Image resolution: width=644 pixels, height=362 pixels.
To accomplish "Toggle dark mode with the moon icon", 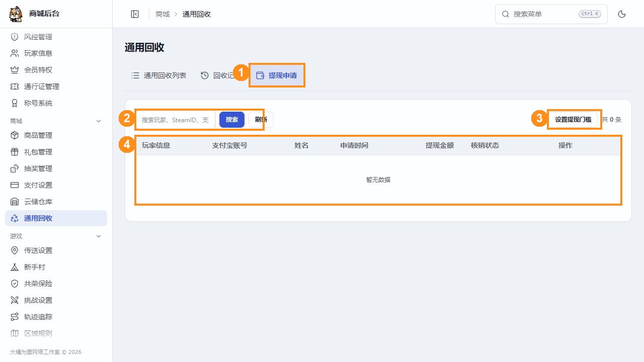I will click(x=622, y=14).
